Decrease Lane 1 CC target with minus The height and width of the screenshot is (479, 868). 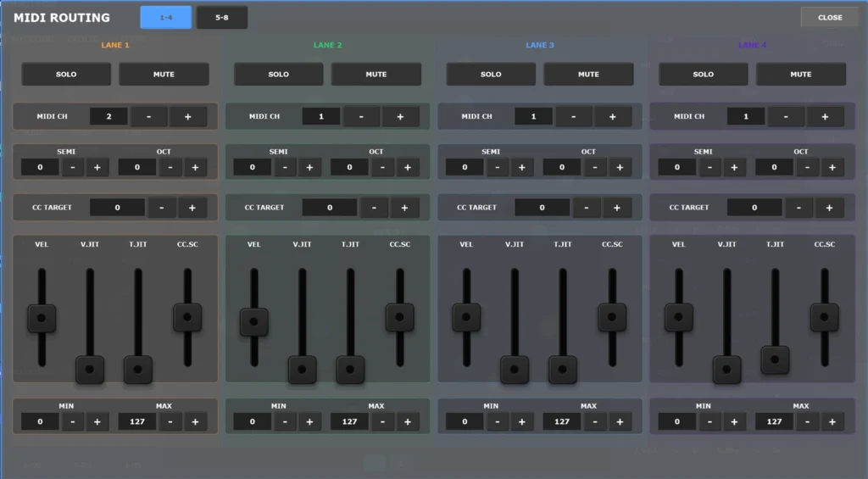point(162,208)
